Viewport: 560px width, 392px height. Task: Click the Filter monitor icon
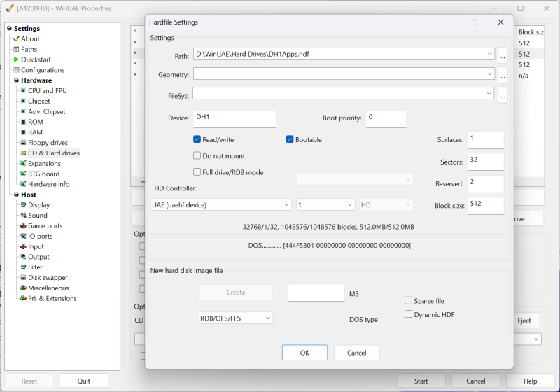[23, 267]
